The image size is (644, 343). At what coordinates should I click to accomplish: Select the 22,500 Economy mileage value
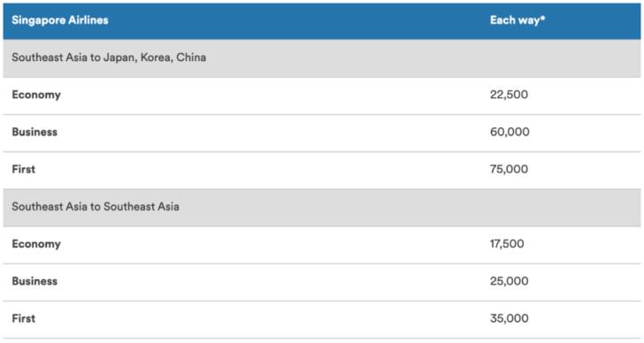(509, 95)
